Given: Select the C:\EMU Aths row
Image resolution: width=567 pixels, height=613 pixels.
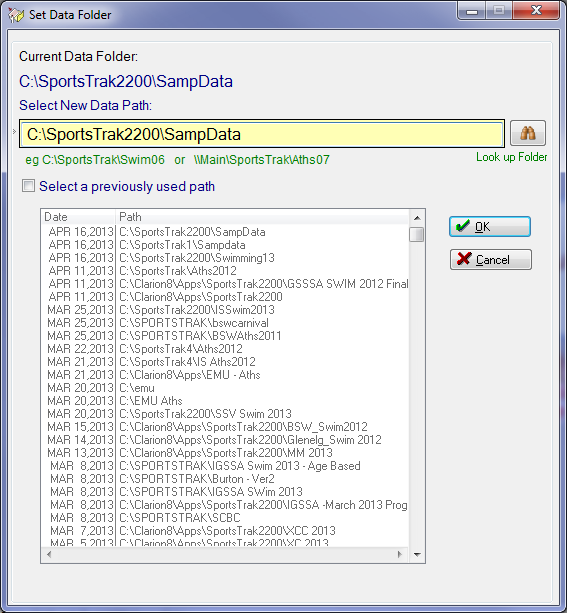Looking at the screenshot, I should coord(225,400).
